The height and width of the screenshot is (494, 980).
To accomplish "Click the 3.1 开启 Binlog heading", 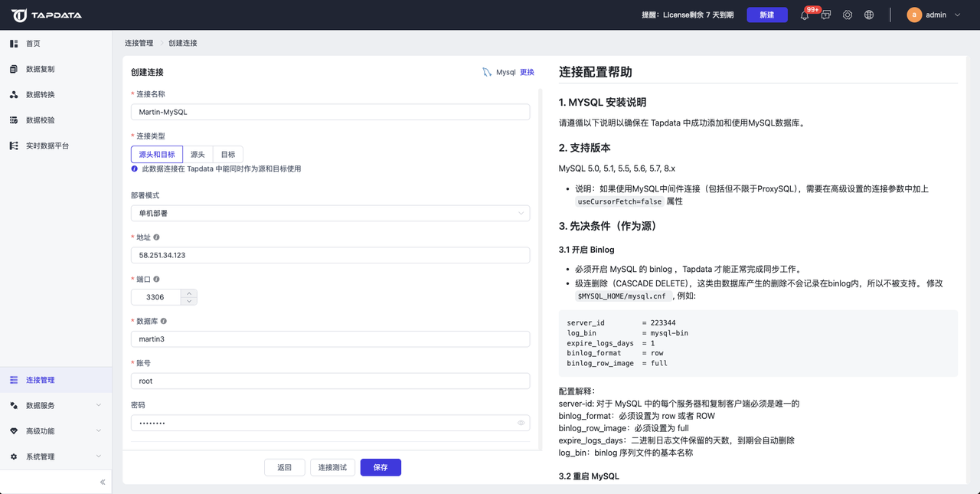I will pos(586,250).
